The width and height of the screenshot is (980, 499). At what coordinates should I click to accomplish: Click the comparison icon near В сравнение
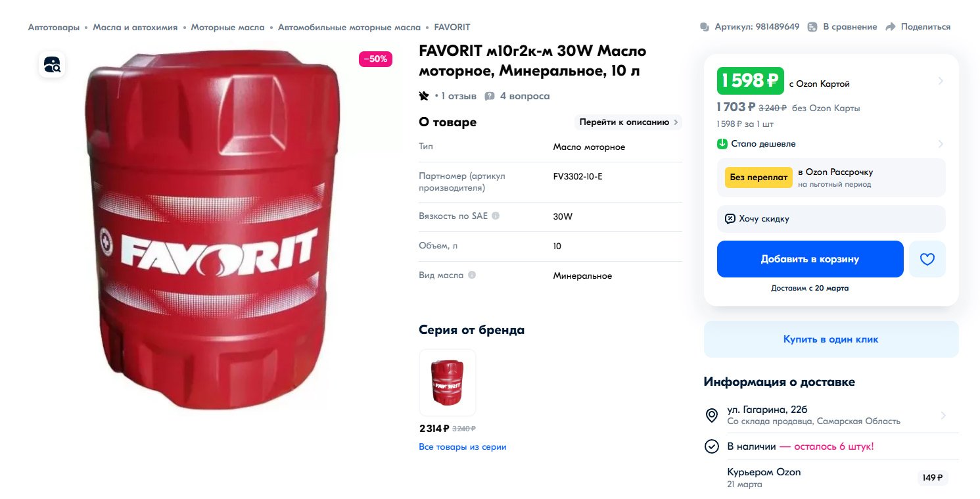812,27
